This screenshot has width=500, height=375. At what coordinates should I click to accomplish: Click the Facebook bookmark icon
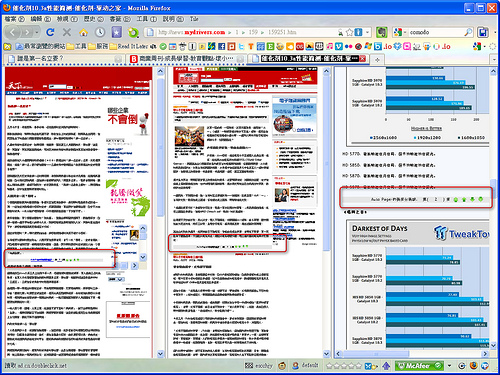221,46
